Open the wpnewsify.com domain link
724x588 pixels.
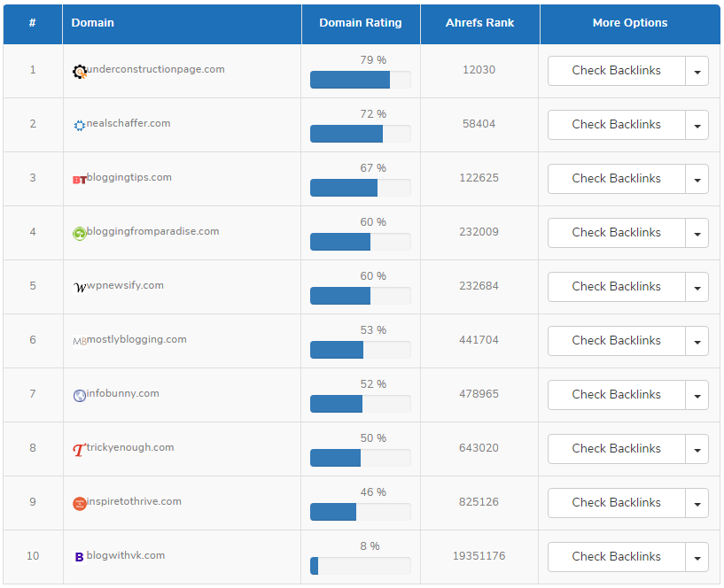tap(125, 285)
